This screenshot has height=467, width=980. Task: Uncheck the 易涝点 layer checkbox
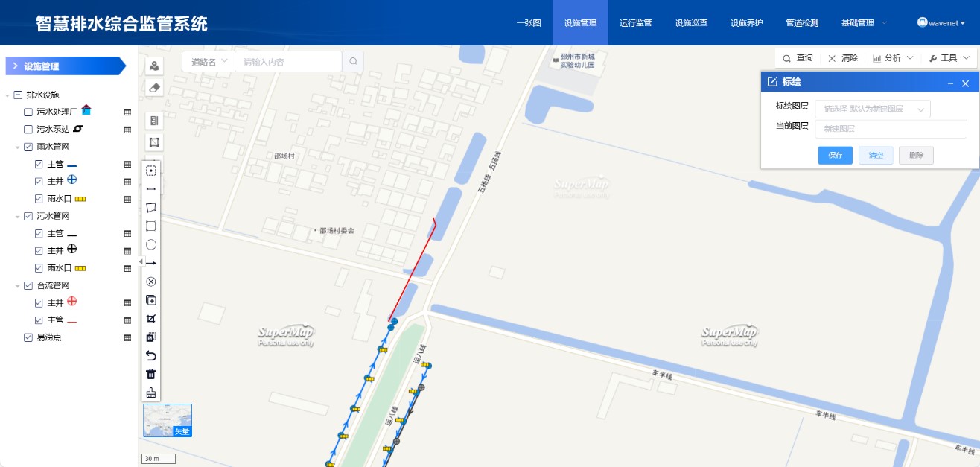click(28, 337)
